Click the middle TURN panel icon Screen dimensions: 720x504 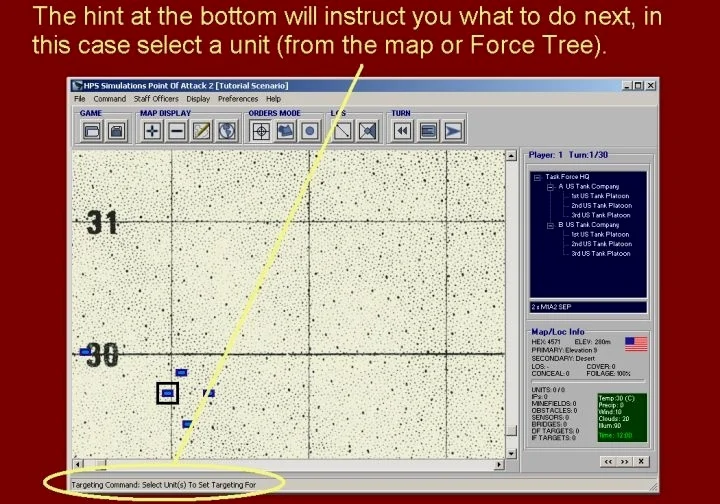coord(428,131)
